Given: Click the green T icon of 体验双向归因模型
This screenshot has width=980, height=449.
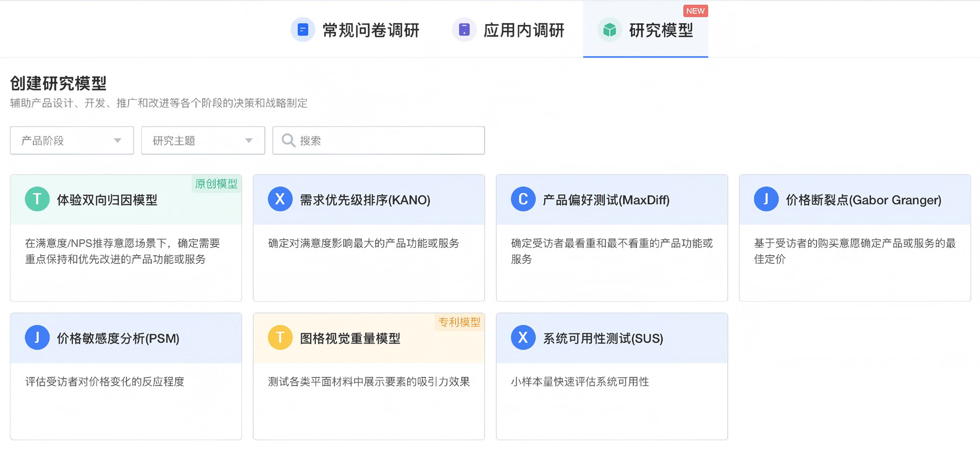Looking at the screenshot, I should (x=37, y=199).
